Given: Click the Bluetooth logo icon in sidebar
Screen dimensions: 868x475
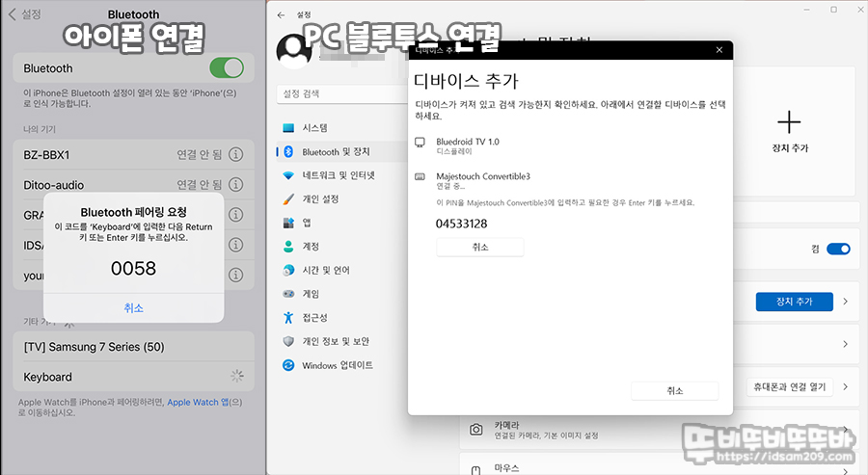Looking at the screenshot, I should (x=288, y=151).
